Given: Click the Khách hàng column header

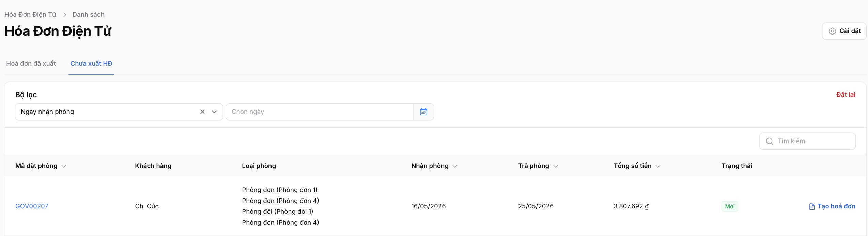Looking at the screenshot, I should (153, 166).
